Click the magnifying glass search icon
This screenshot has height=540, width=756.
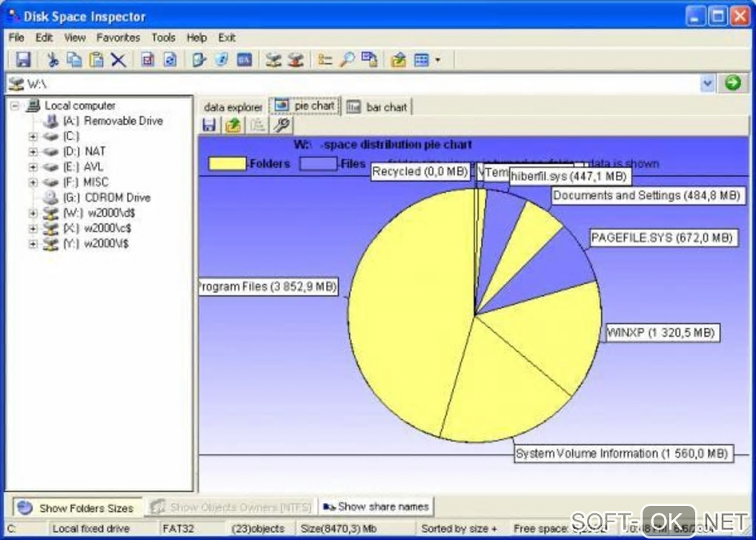click(347, 60)
